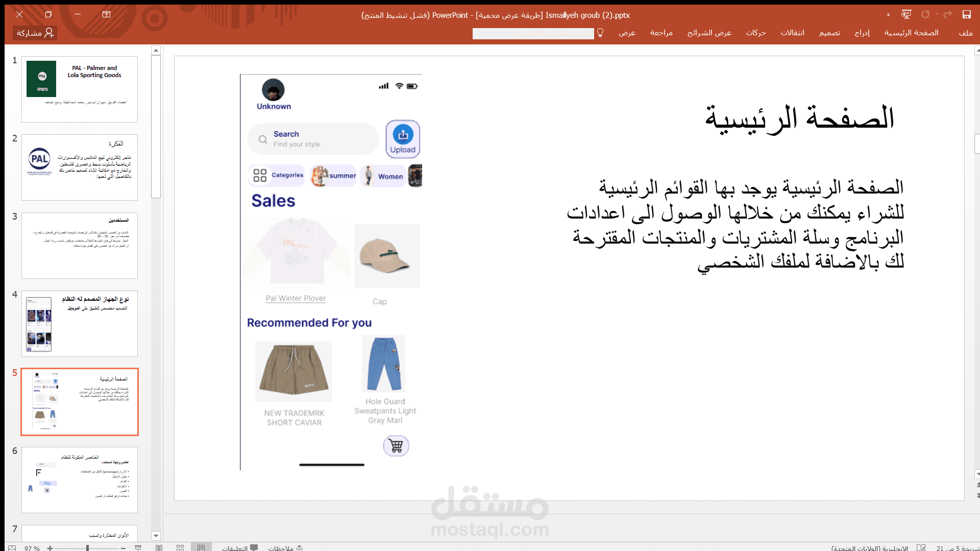The height and width of the screenshot is (551, 980).
Task: Switch to Normal view icon
Action: (201, 547)
